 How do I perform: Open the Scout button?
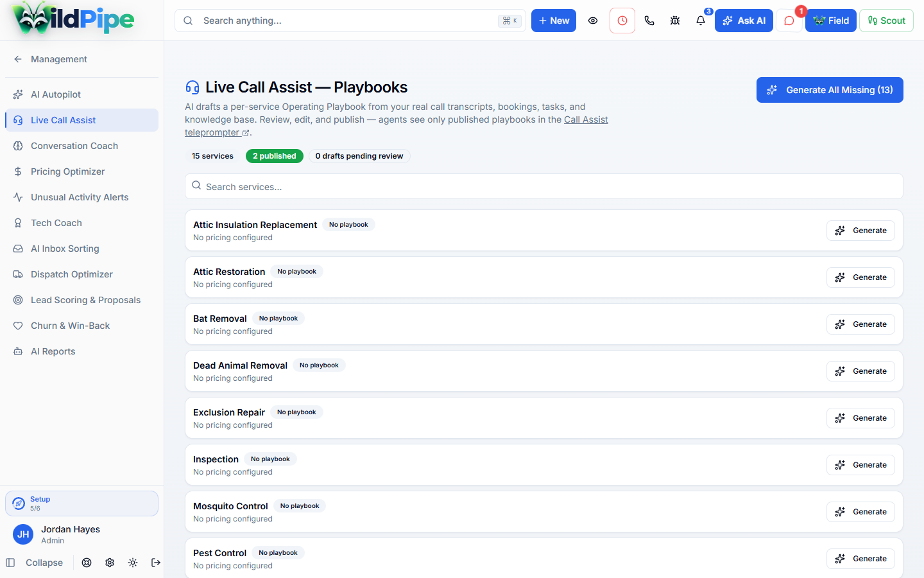click(886, 21)
